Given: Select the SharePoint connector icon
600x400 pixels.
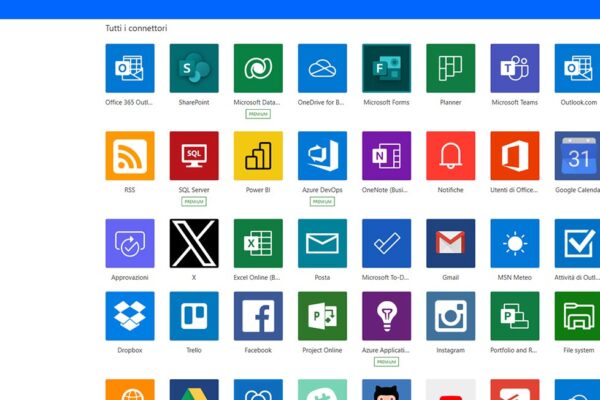Looking at the screenshot, I should click(194, 68).
